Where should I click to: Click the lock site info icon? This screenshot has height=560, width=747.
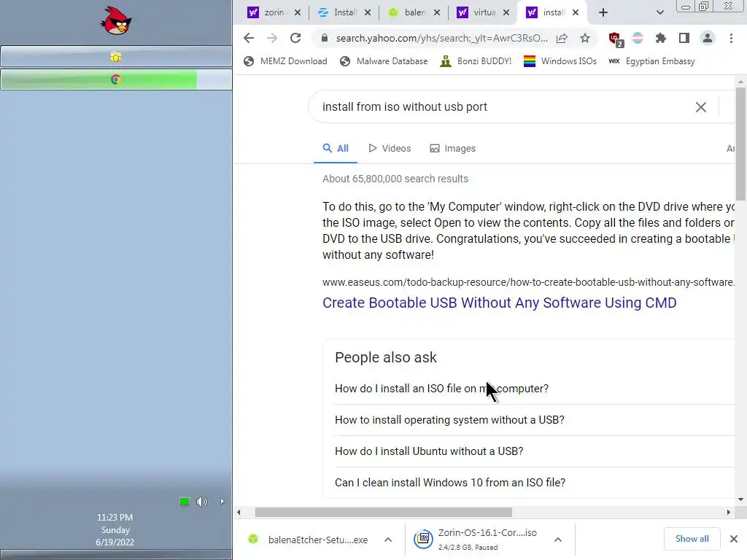tap(325, 38)
